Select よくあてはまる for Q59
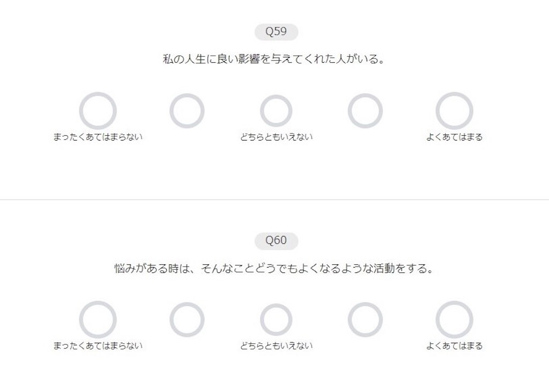The image size is (549, 392). click(x=454, y=110)
